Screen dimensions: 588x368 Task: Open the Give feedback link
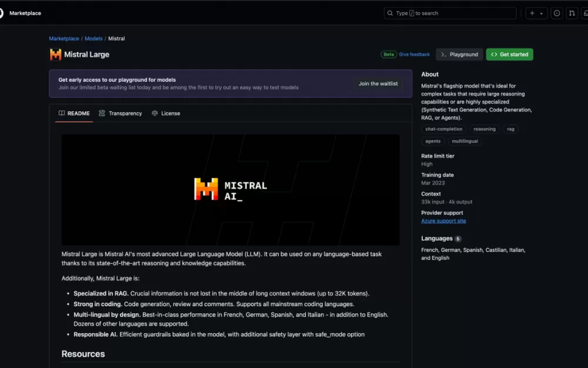415,54
